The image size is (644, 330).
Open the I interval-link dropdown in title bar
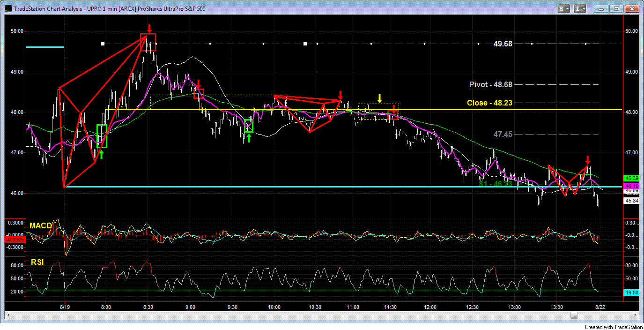580,8
